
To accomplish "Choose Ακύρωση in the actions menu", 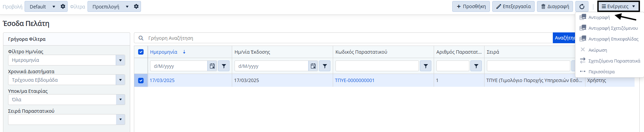I will (x=598, y=50).
